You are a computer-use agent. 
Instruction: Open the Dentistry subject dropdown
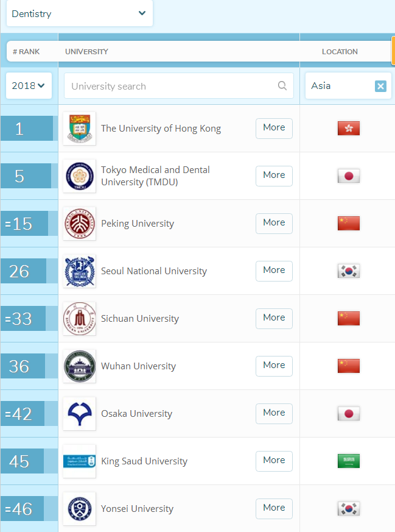(80, 13)
